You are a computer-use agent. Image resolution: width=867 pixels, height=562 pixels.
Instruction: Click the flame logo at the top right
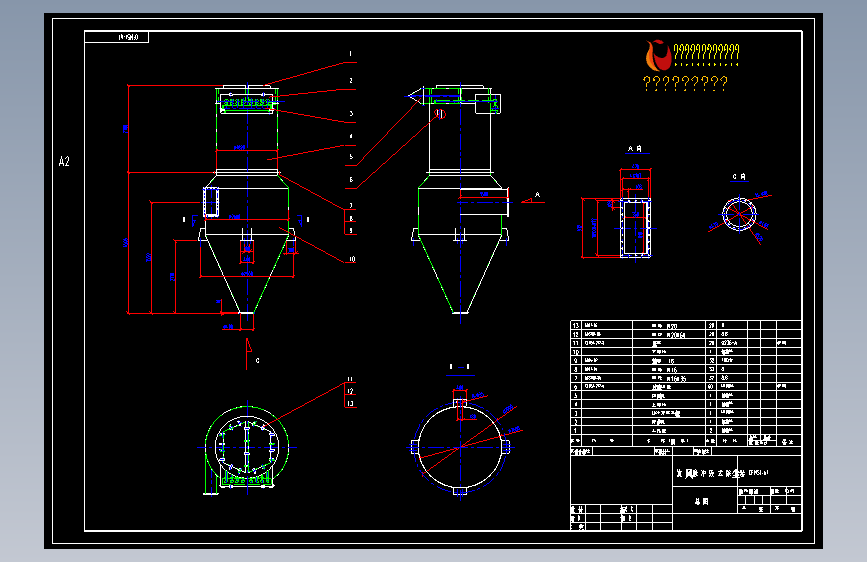(x=658, y=56)
